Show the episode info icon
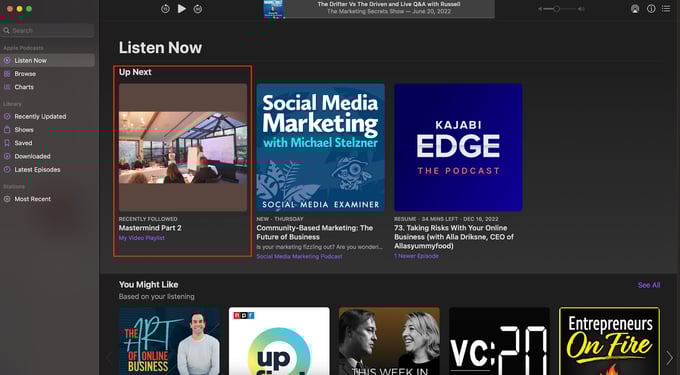Screen dimensions: 680x375 tap(651, 9)
